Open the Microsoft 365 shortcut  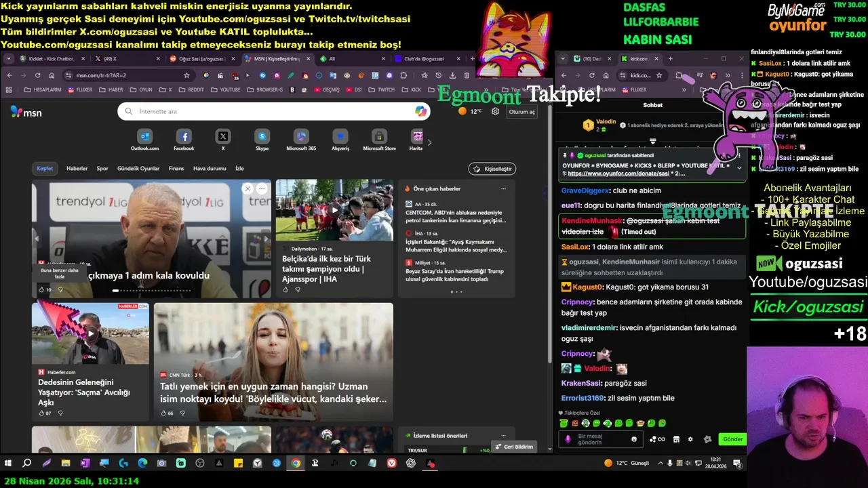301,140
